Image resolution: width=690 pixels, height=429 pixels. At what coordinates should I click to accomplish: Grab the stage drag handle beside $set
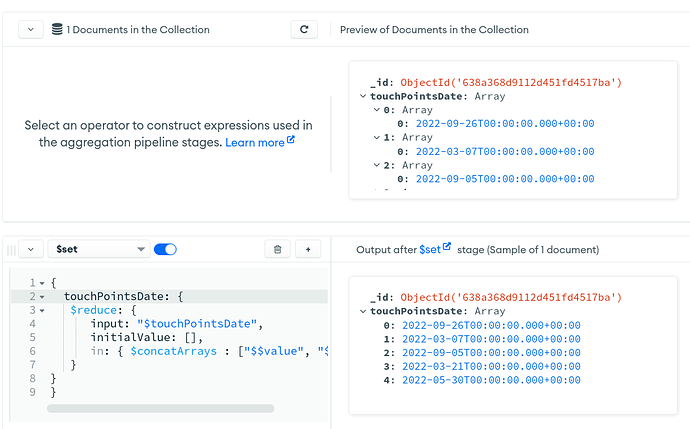coord(8,249)
